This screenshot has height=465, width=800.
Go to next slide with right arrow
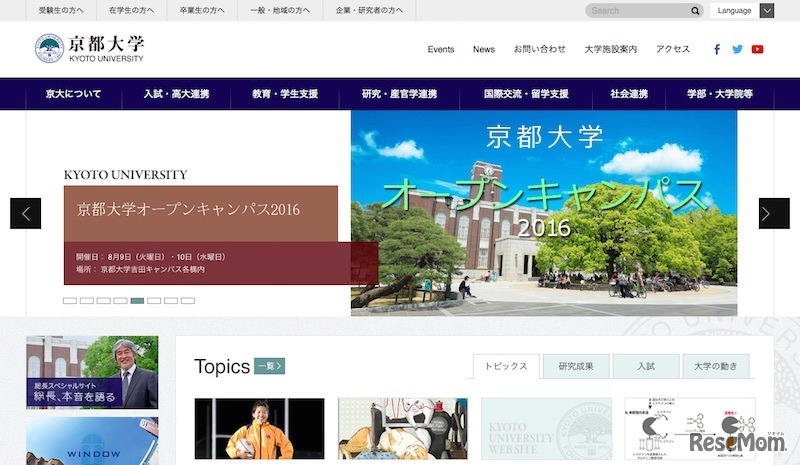[x=774, y=213]
